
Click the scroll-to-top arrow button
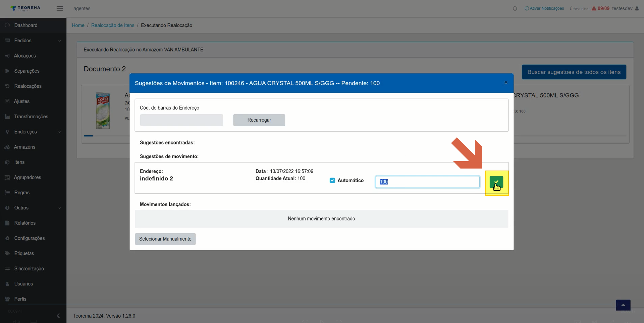623,305
